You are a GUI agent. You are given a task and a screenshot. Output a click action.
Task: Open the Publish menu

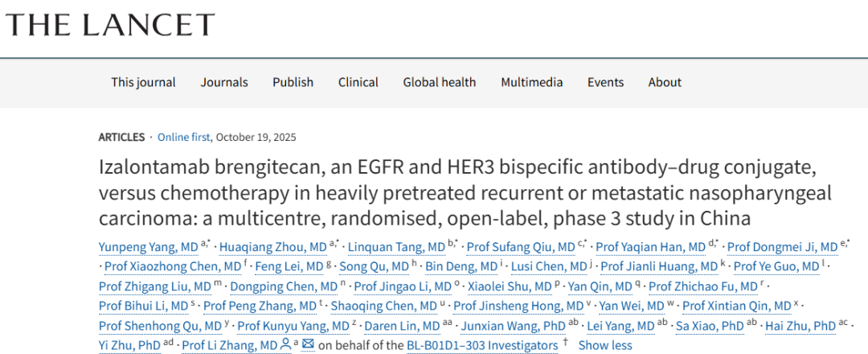pyautogui.click(x=293, y=82)
